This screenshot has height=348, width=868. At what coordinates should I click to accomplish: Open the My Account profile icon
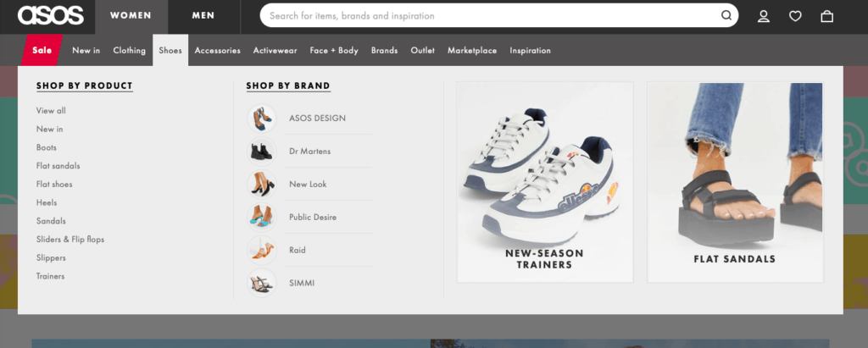[x=764, y=16]
